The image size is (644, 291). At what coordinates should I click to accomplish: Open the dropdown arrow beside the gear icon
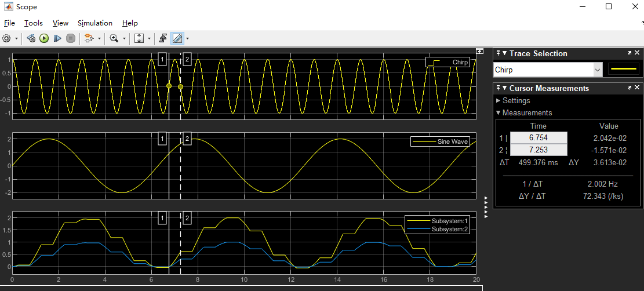click(16, 38)
